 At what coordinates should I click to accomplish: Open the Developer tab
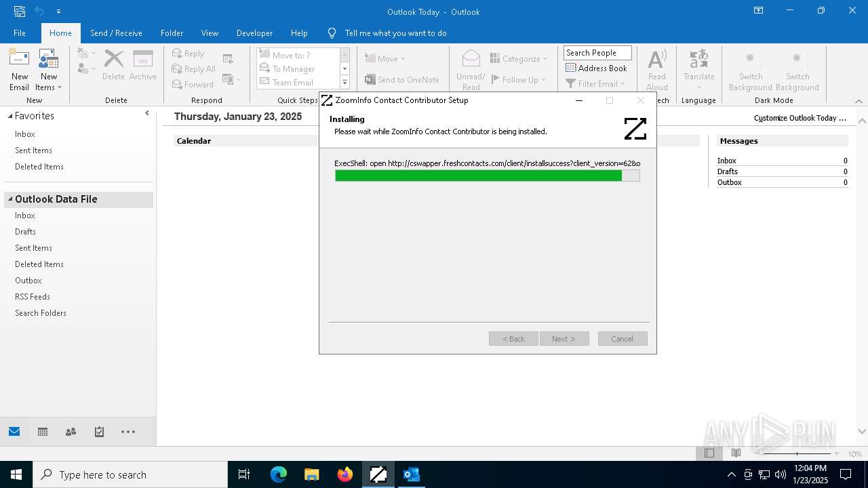254,33
